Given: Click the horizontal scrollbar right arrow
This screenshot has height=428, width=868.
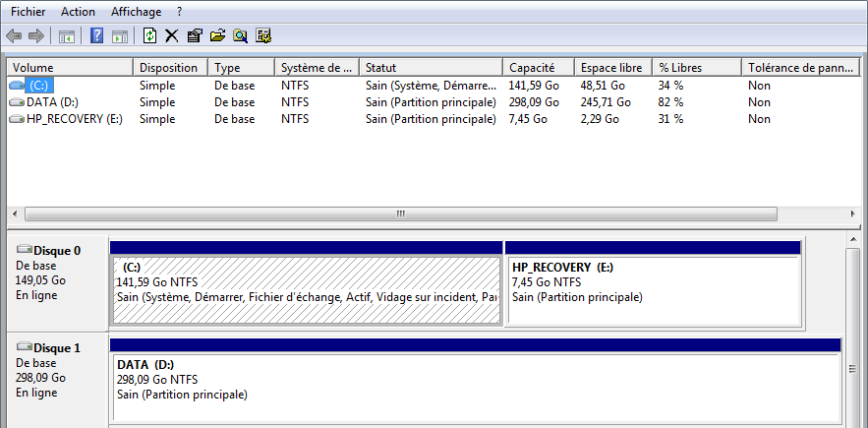Looking at the screenshot, I should [x=853, y=214].
